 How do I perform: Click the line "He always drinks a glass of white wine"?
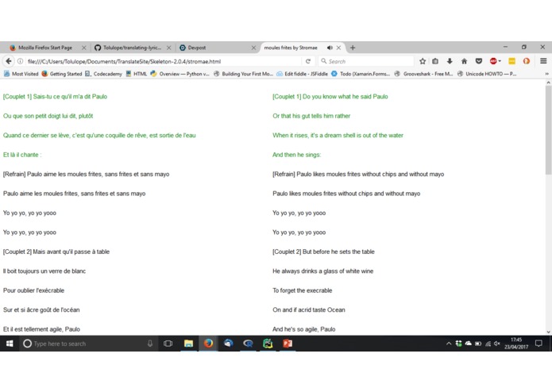322,271
